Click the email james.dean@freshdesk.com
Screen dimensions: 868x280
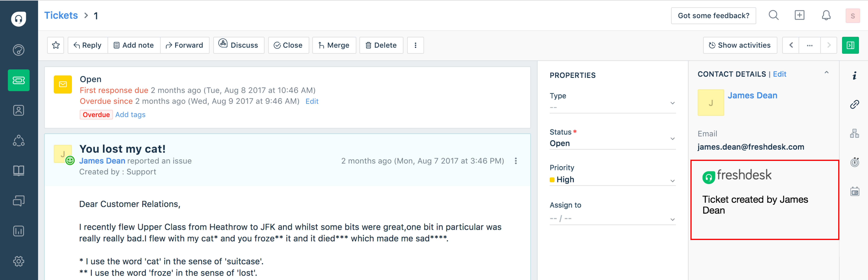[x=750, y=147]
